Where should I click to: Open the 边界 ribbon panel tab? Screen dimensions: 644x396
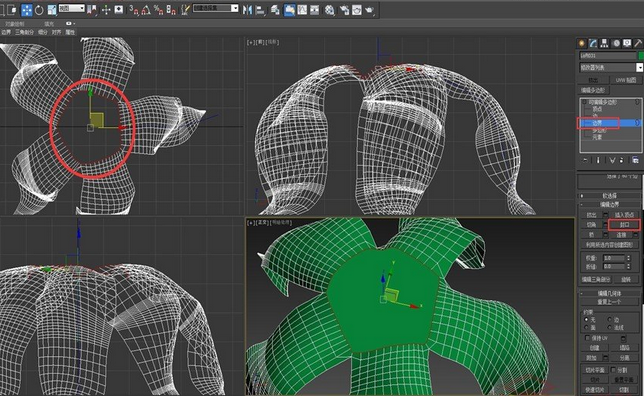6,32
